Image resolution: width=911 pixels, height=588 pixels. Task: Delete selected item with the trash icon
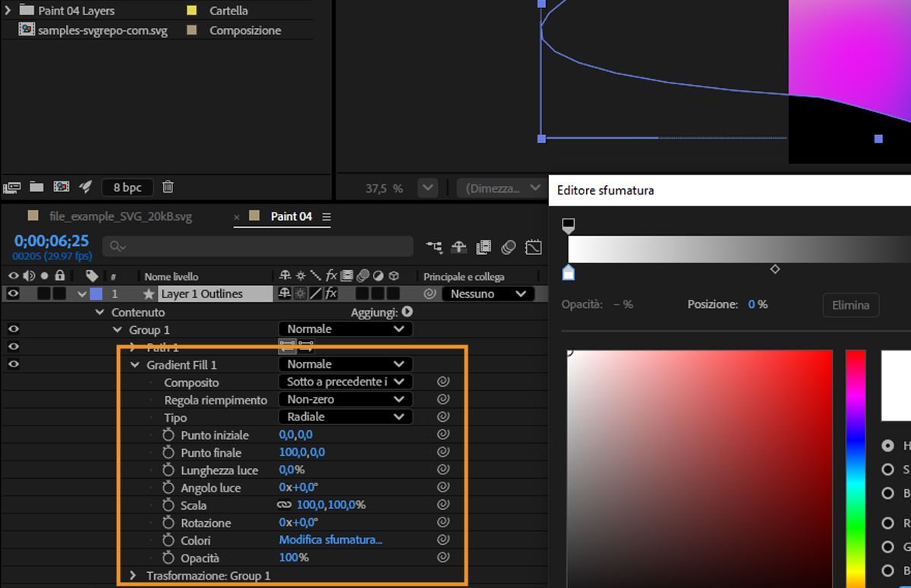169,187
